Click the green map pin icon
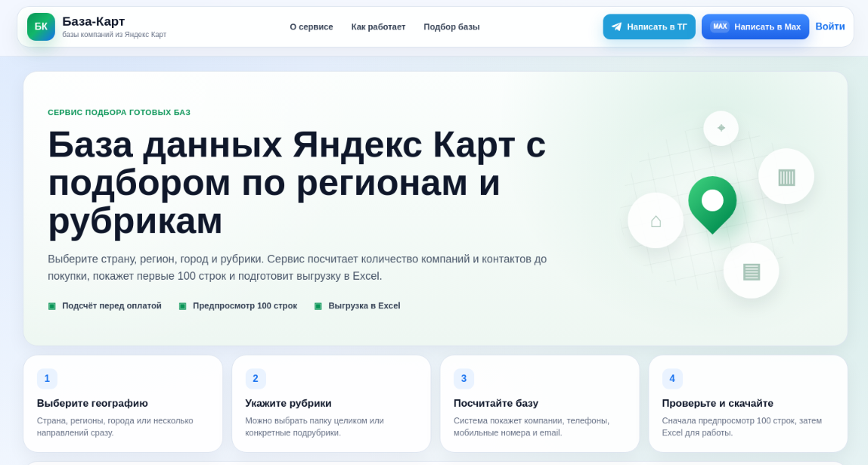This screenshot has width=868, height=465. tap(712, 206)
